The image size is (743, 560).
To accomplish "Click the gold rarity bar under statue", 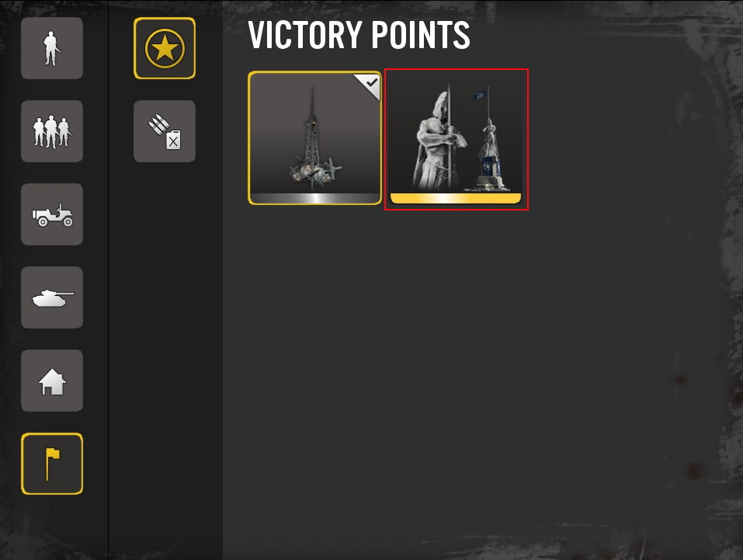I will click(x=456, y=198).
